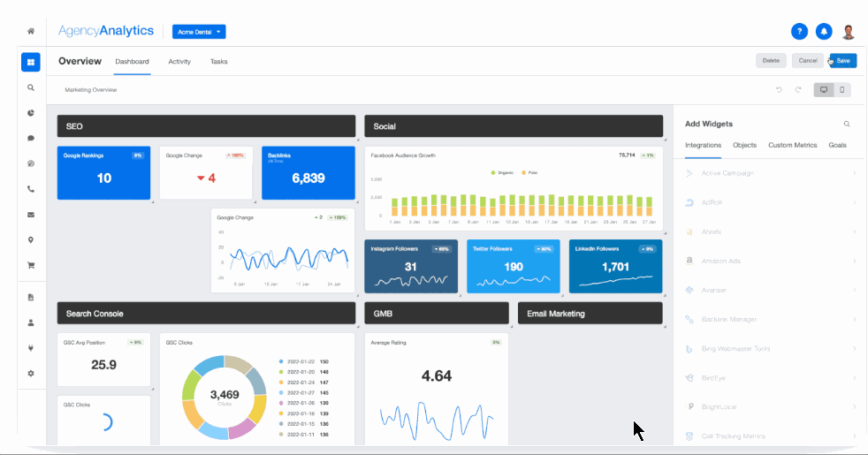
Task: Open the phone call tracking sidebar icon
Action: [x=31, y=189]
